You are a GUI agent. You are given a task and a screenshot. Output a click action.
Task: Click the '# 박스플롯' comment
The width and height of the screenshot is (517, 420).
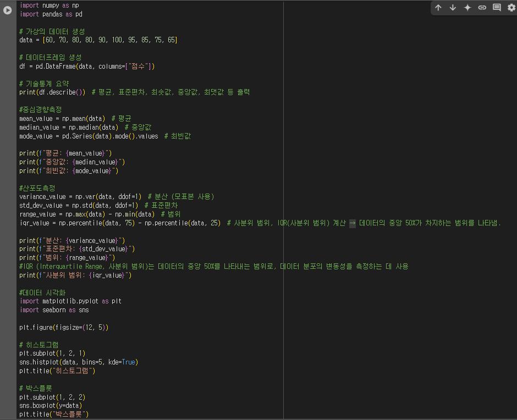pyautogui.click(x=36, y=388)
